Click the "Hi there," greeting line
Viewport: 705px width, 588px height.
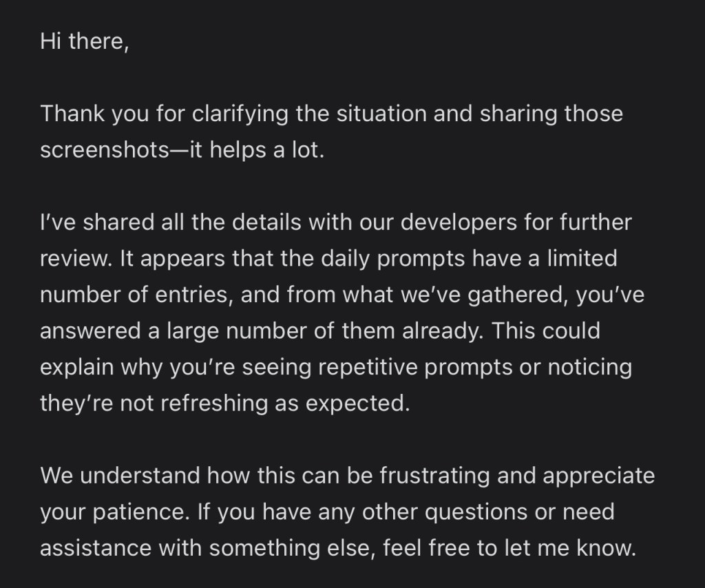(84, 41)
